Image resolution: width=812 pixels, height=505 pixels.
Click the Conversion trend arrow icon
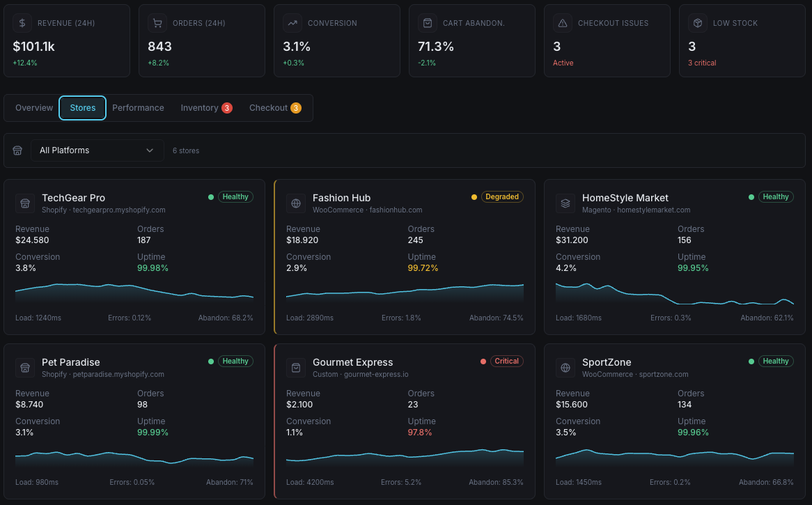292,23
